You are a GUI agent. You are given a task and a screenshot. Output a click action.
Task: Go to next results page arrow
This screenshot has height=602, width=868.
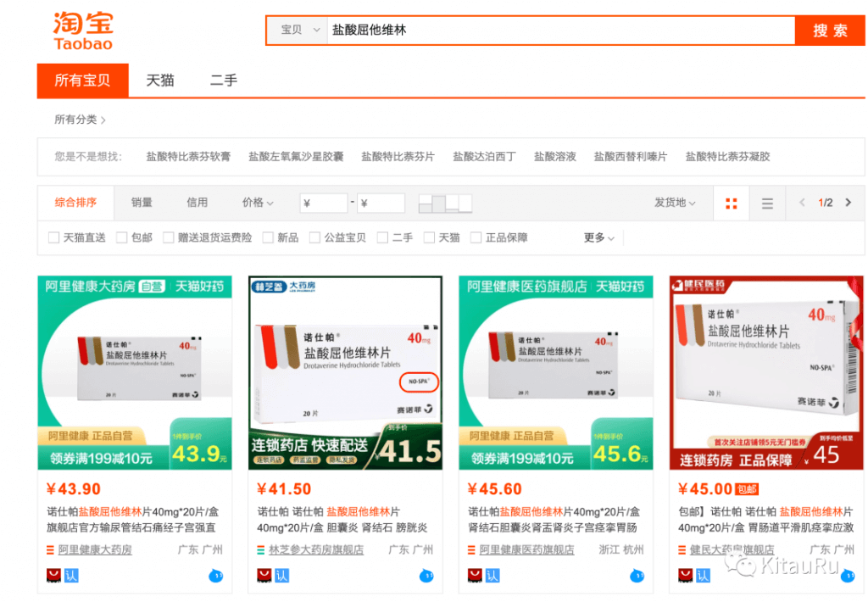[848, 203]
